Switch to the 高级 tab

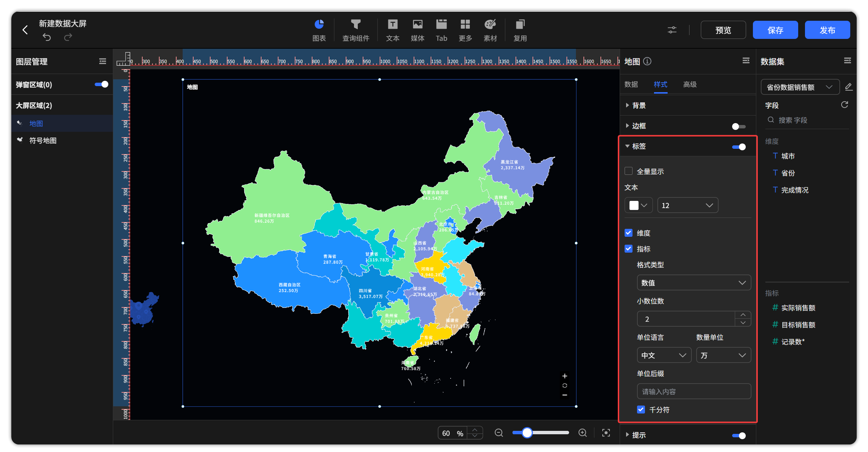(690, 84)
